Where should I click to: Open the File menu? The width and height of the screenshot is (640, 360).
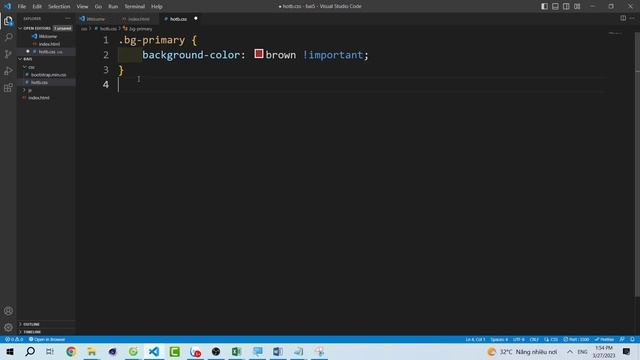pos(22,7)
